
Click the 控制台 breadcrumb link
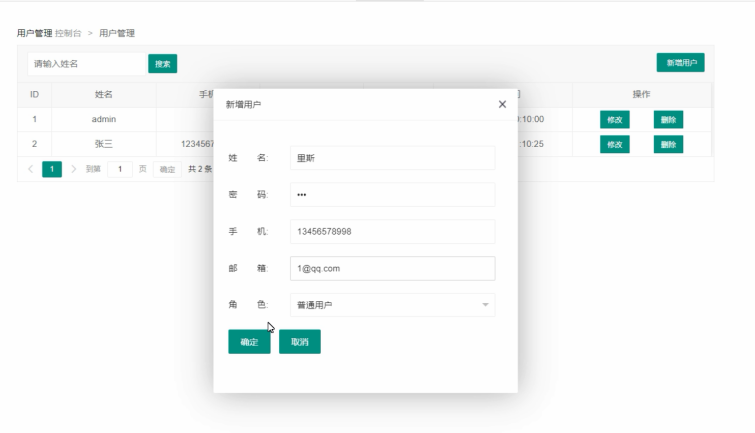pyautogui.click(x=68, y=33)
